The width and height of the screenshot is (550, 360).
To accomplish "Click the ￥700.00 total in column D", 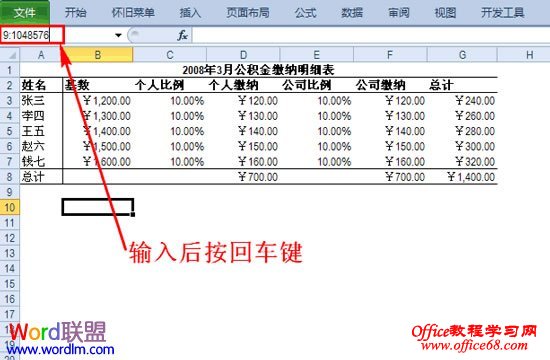I will point(243,176).
